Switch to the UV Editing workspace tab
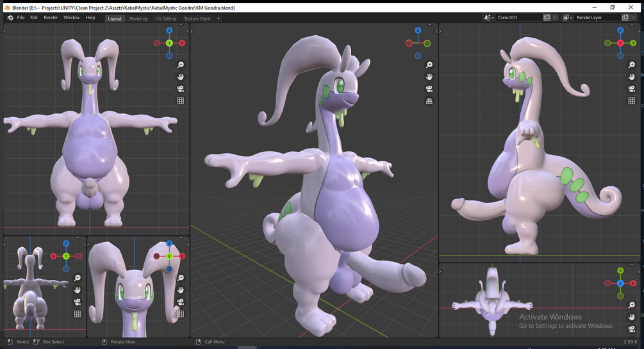This screenshot has height=349, width=644. (165, 19)
